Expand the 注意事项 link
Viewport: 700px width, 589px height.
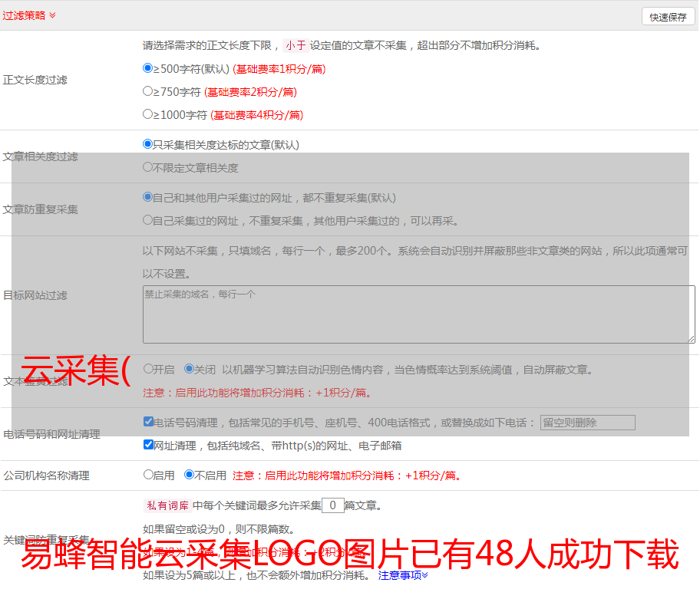click(403, 576)
